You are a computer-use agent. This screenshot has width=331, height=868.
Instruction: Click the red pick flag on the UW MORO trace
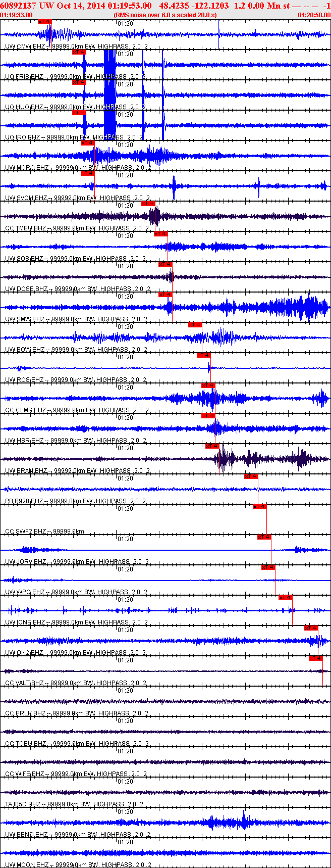click(88, 143)
